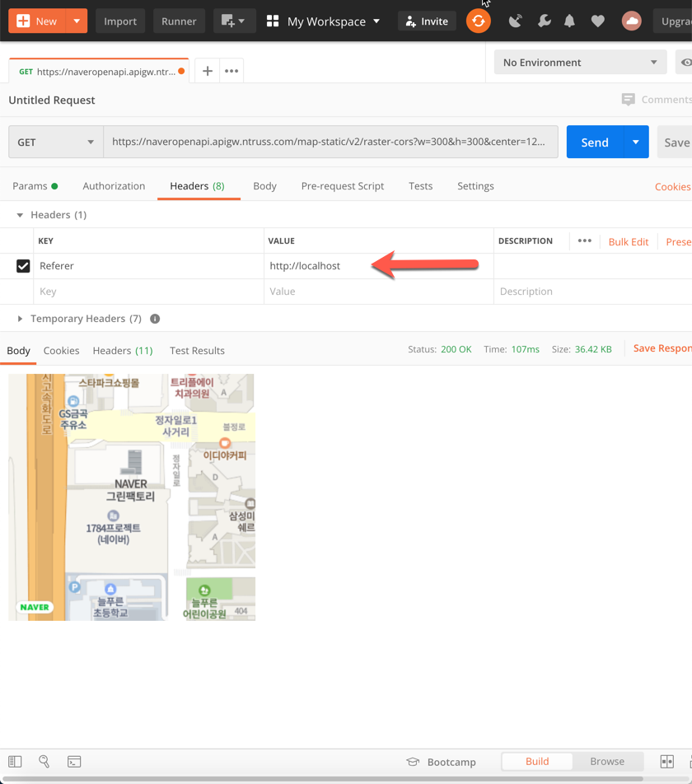Click the Untitled Request title

(52, 100)
